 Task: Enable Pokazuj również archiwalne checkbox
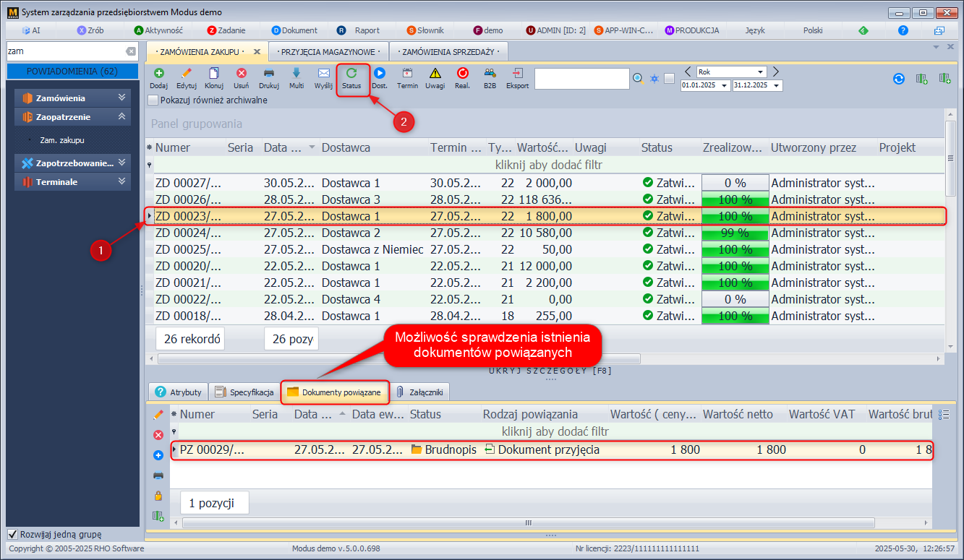pos(153,100)
